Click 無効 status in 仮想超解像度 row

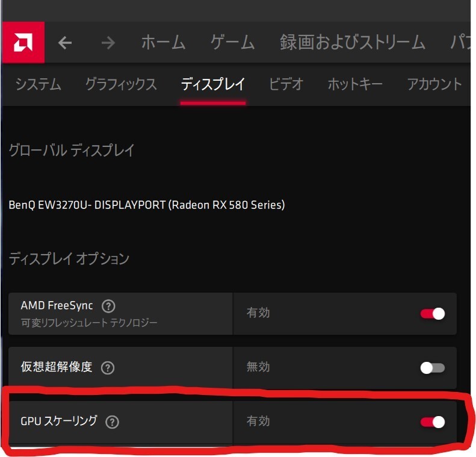(x=258, y=367)
